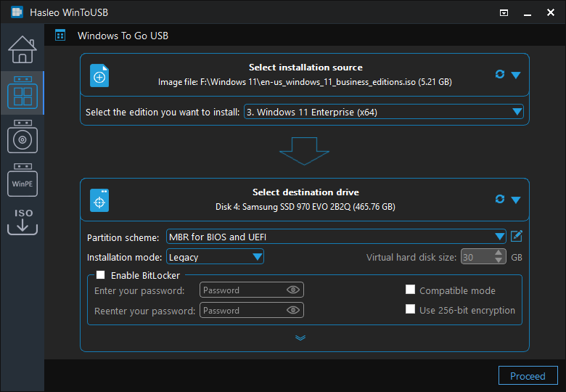Expand the installation source dropdown arrow
Image resolution: width=566 pixels, height=392 pixels.
516,75
